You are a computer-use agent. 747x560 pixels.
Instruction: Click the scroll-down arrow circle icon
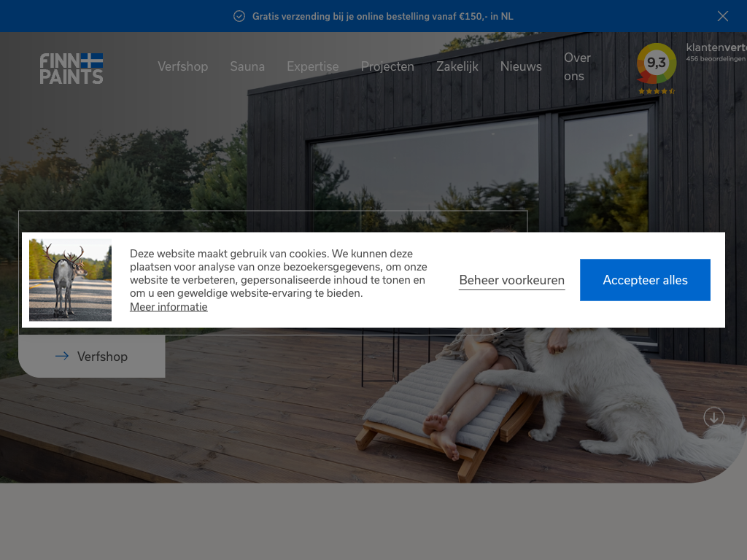coord(713,417)
